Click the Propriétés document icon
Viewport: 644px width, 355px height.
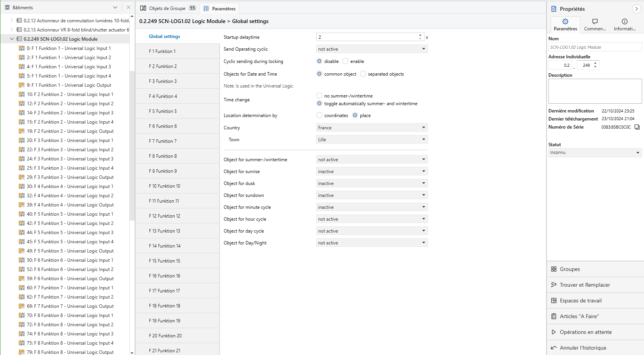[x=554, y=9]
